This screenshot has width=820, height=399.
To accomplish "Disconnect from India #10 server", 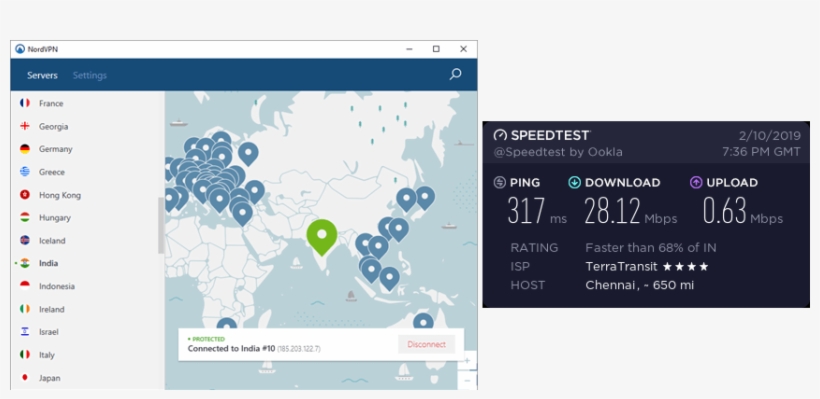I will coord(426,345).
